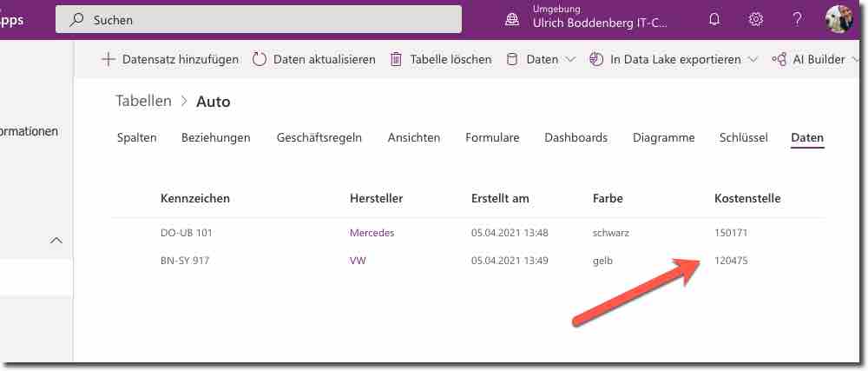Viewport: 868px width, 371px height.
Task: Open settings via the gear icon
Action: coord(756,19)
